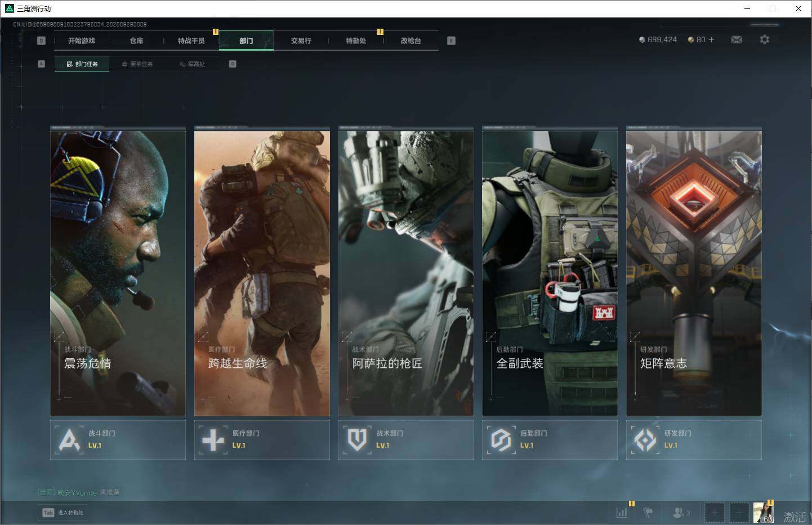Open the player avatar portrait
812x525 pixels.
(x=764, y=513)
